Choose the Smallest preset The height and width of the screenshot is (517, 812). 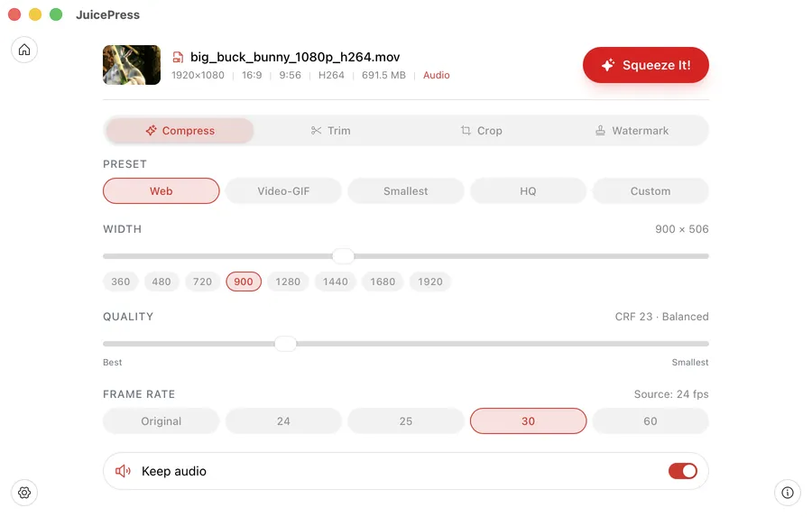point(406,191)
